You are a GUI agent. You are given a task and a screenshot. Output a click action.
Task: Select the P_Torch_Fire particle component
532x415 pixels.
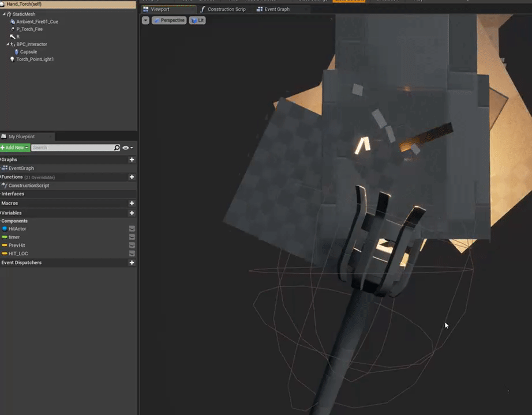coord(29,29)
